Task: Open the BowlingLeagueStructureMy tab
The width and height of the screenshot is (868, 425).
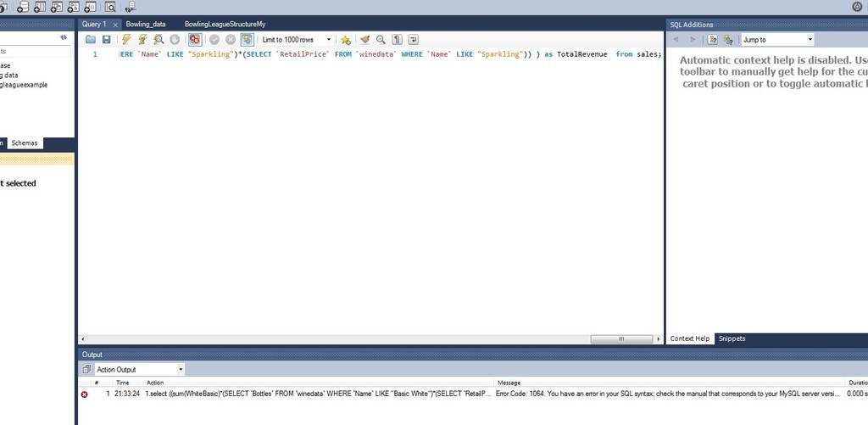Action: tap(225, 25)
